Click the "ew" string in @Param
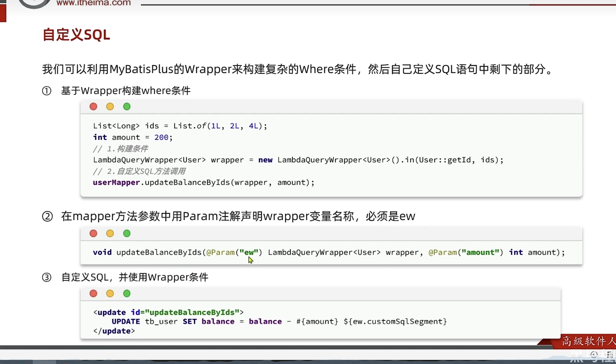 [x=249, y=252]
